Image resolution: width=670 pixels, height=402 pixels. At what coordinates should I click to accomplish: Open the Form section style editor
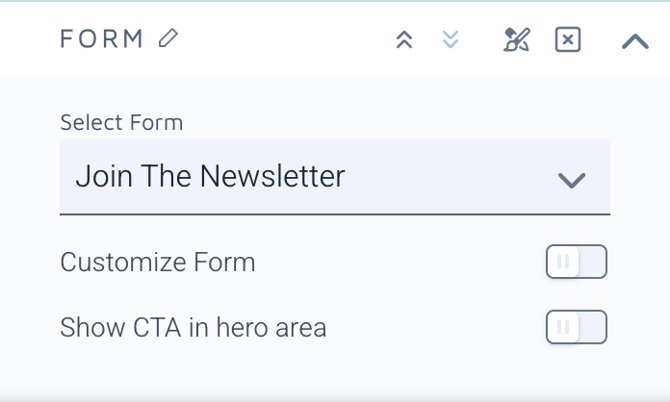pyautogui.click(x=516, y=40)
